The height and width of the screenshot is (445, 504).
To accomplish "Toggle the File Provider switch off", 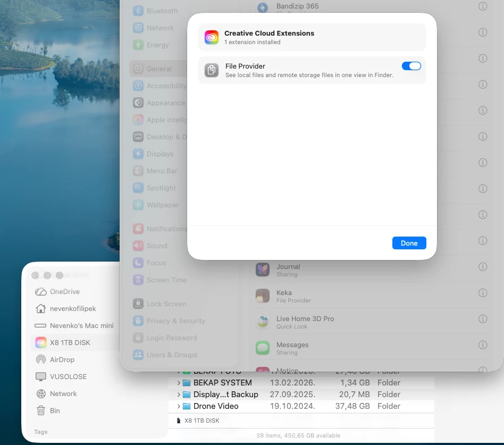I will (411, 66).
